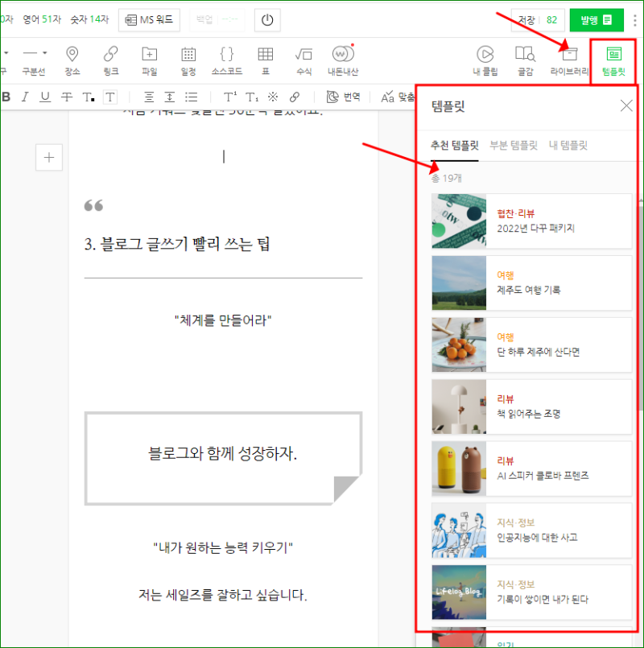The height and width of the screenshot is (648, 644).
Task: Click the 블로그와 함께 성장하자. quote box
Action: [x=223, y=458]
